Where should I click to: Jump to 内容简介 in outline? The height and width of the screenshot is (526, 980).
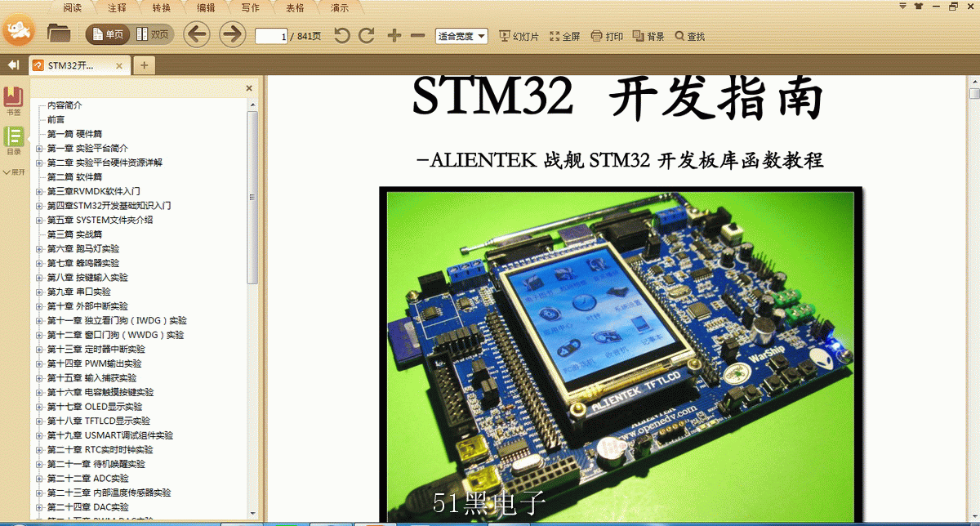click(65, 105)
